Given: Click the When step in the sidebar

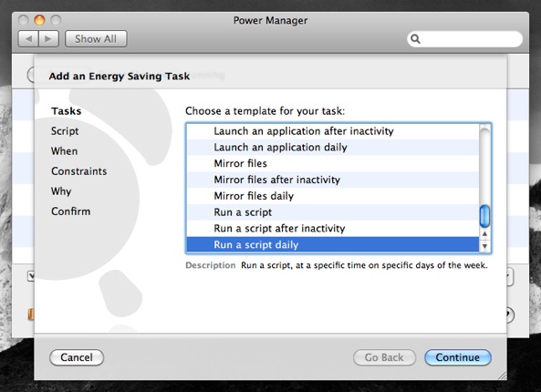Looking at the screenshot, I should point(64,151).
